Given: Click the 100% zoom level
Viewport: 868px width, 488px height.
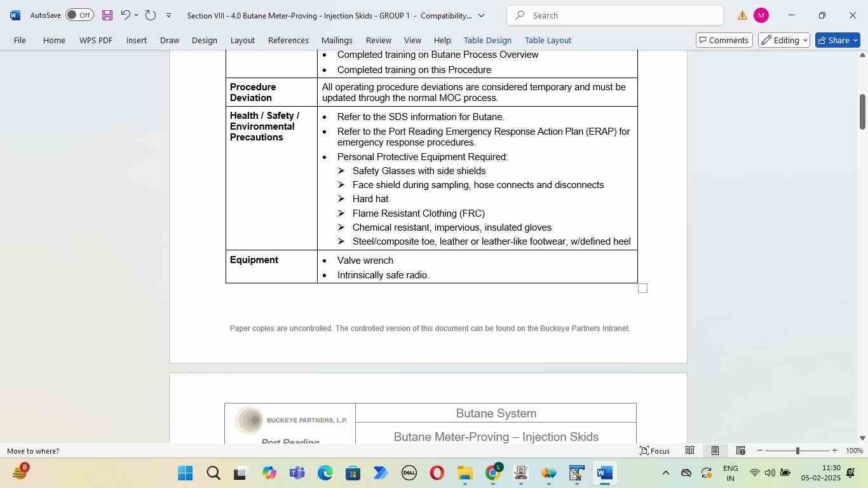Looking at the screenshot, I should click(x=854, y=451).
